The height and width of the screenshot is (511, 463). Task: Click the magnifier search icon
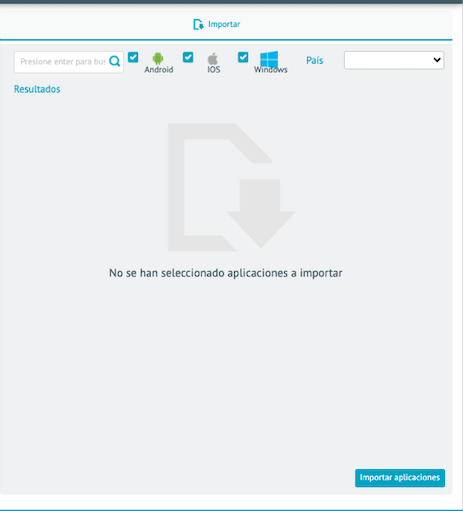pos(115,61)
